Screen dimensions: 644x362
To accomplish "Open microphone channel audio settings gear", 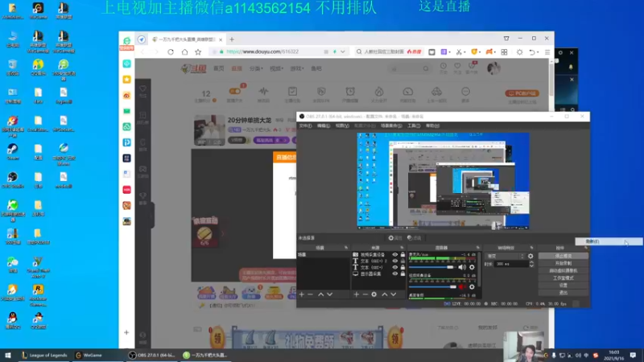I will coord(472,267).
